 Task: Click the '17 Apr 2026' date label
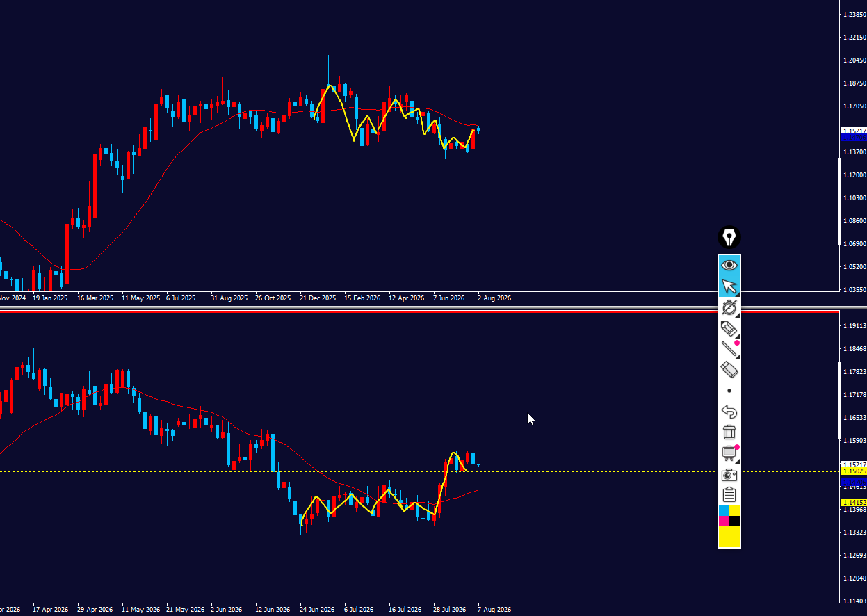coord(50,610)
